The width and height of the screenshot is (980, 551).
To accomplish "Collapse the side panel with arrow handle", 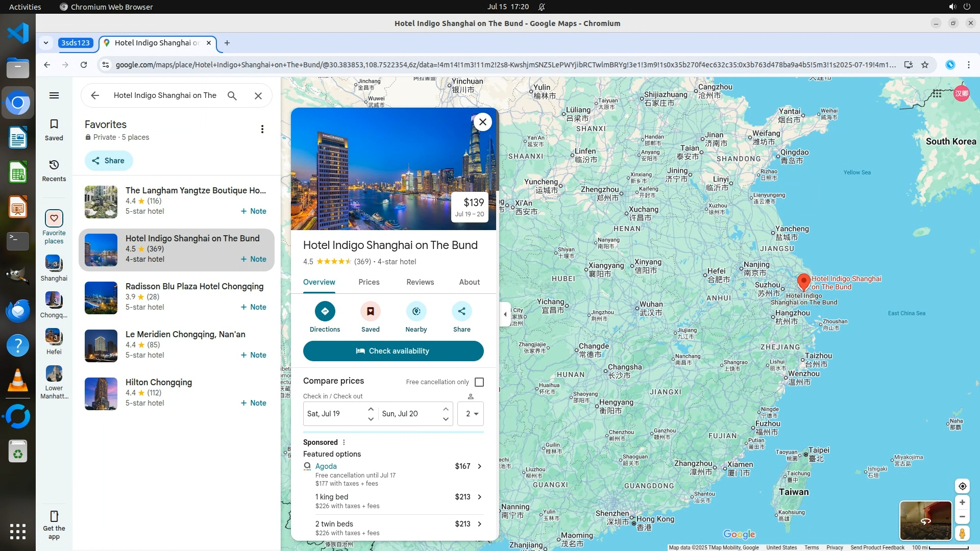I will pyautogui.click(x=505, y=314).
